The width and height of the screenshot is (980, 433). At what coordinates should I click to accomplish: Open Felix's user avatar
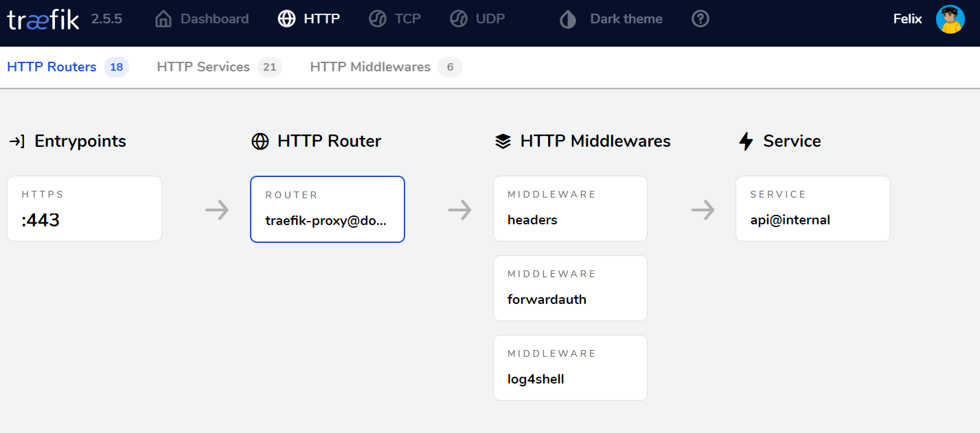pos(950,19)
